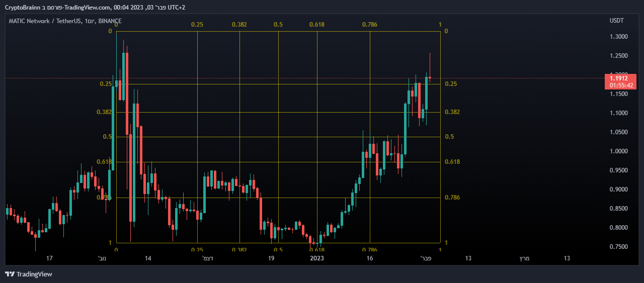Click the 1.0000 price axis label

coord(618,151)
